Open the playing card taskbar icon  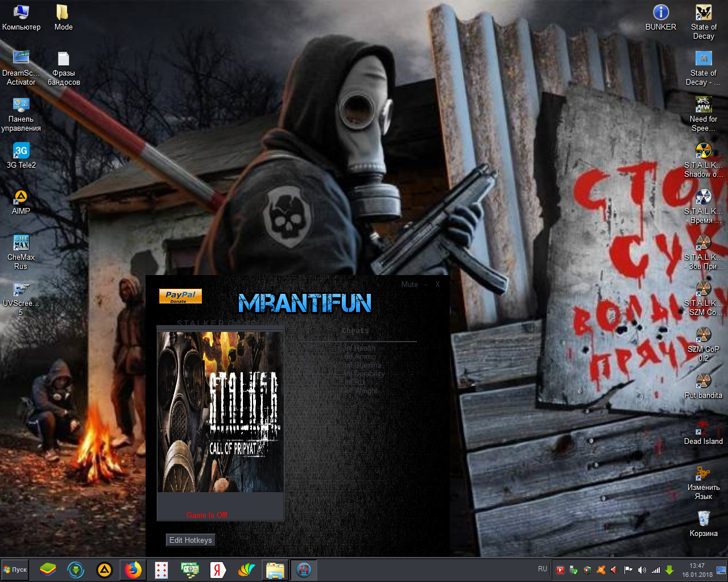(x=162, y=569)
